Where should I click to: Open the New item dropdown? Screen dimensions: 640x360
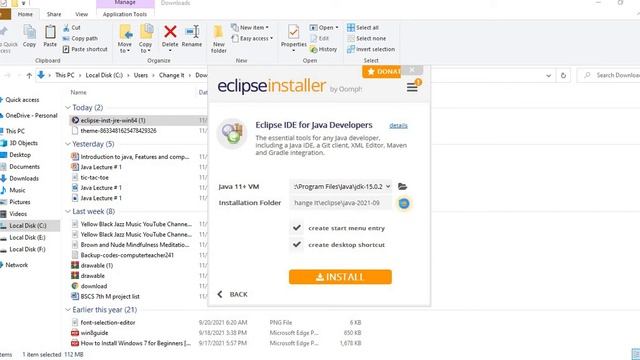coord(250,27)
